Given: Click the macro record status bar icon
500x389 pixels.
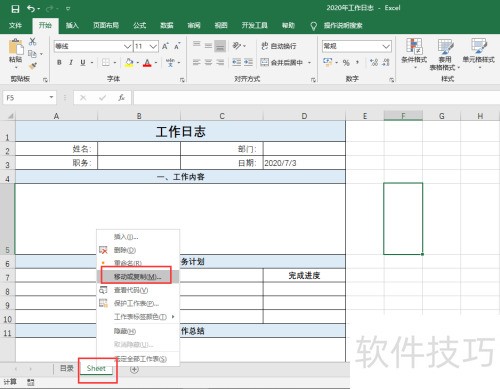Looking at the screenshot, I should (x=31, y=382).
